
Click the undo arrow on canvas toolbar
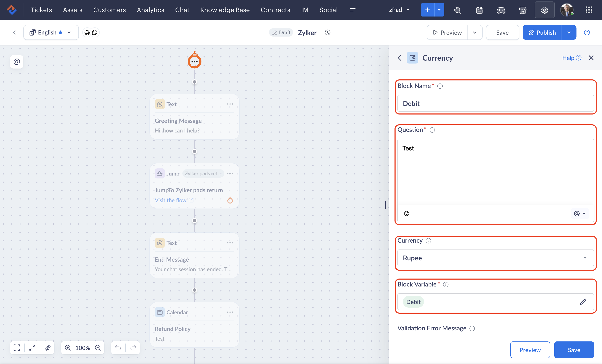pos(118,348)
